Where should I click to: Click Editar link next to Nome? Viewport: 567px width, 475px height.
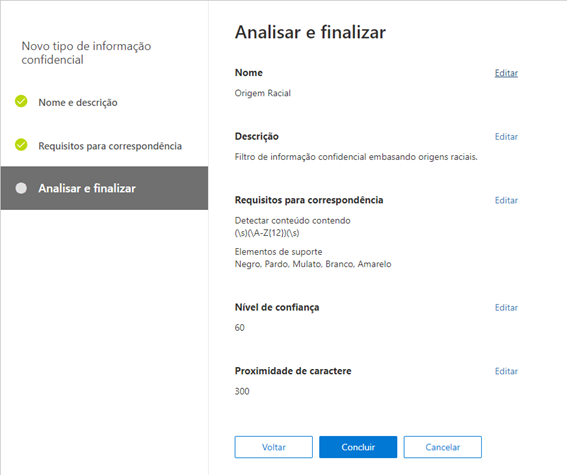click(506, 73)
